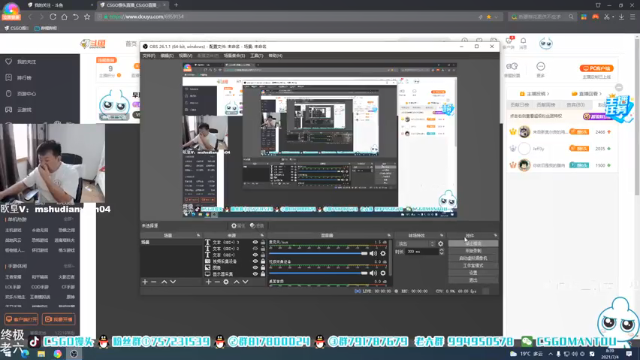Image resolution: width=640 pixels, height=360 pixels.
Task: Remove the selected scene with the minus icon
Action: 153,282
